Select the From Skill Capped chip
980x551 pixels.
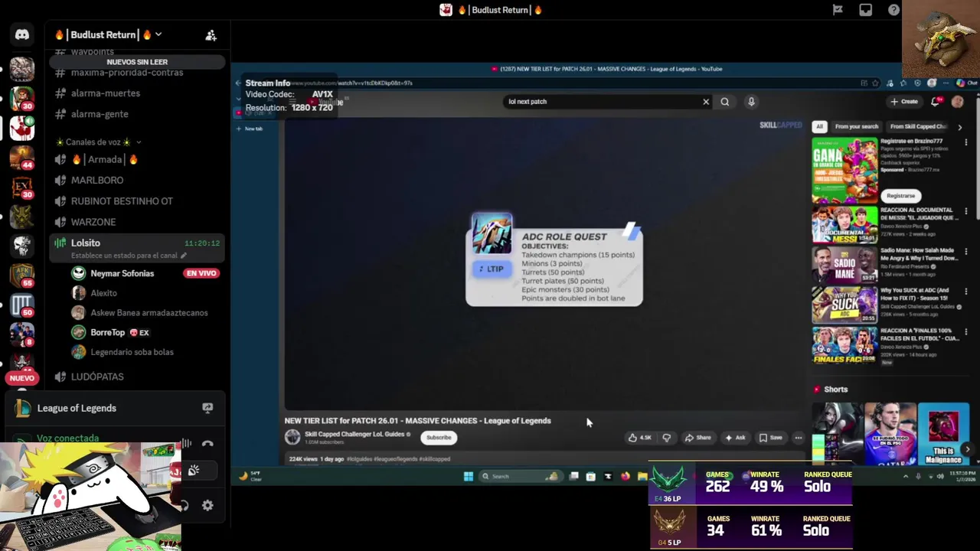(918, 126)
